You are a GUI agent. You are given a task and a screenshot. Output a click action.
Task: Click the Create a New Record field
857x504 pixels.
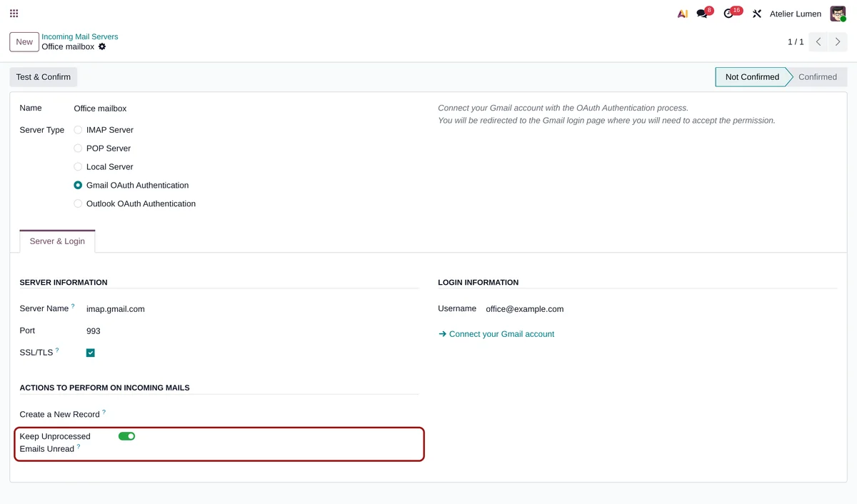pyautogui.click(x=268, y=414)
